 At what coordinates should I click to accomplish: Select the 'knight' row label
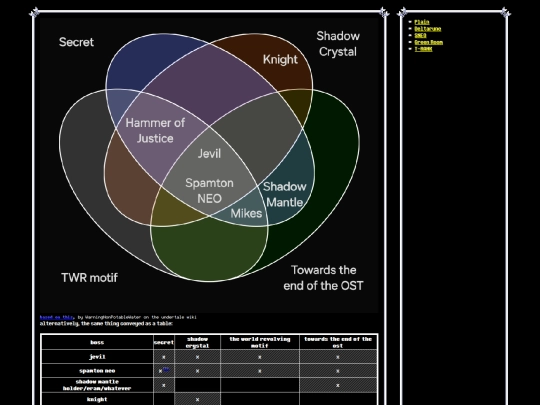point(97,399)
